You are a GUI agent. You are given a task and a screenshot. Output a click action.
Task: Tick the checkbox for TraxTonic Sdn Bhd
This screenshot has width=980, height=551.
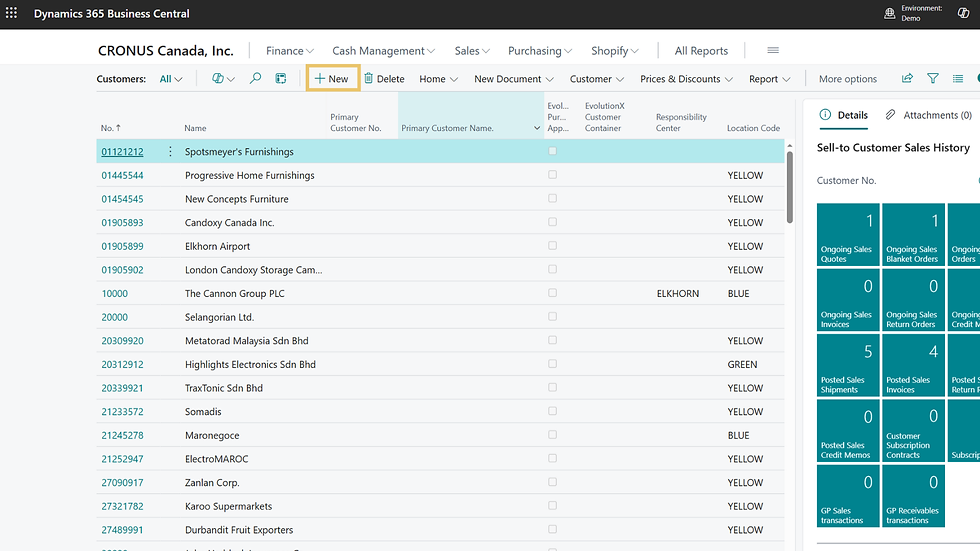(x=552, y=387)
